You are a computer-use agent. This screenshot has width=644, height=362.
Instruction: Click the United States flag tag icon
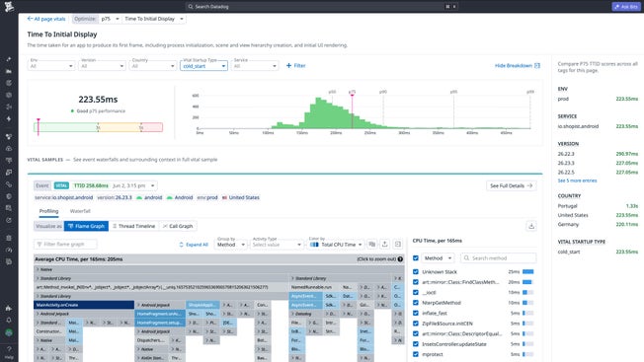pos(224,197)
